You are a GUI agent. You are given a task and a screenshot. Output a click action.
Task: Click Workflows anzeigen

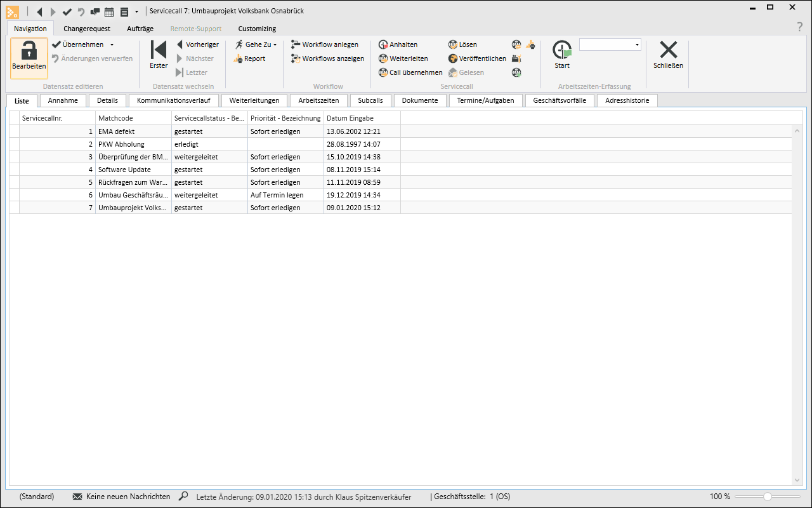[x=327, y=58]
